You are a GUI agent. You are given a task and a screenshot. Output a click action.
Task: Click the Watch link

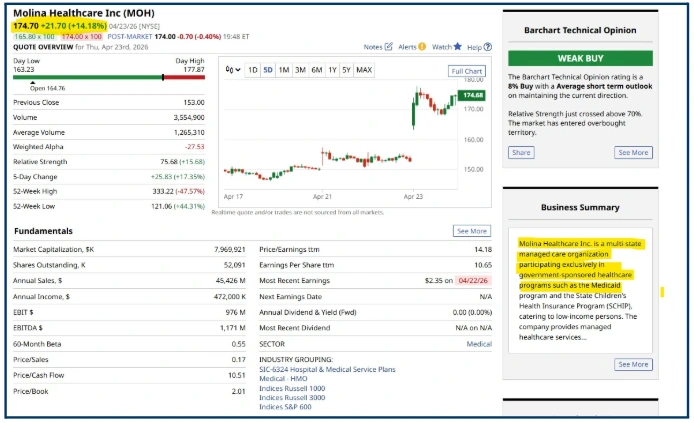pos(442,47)
